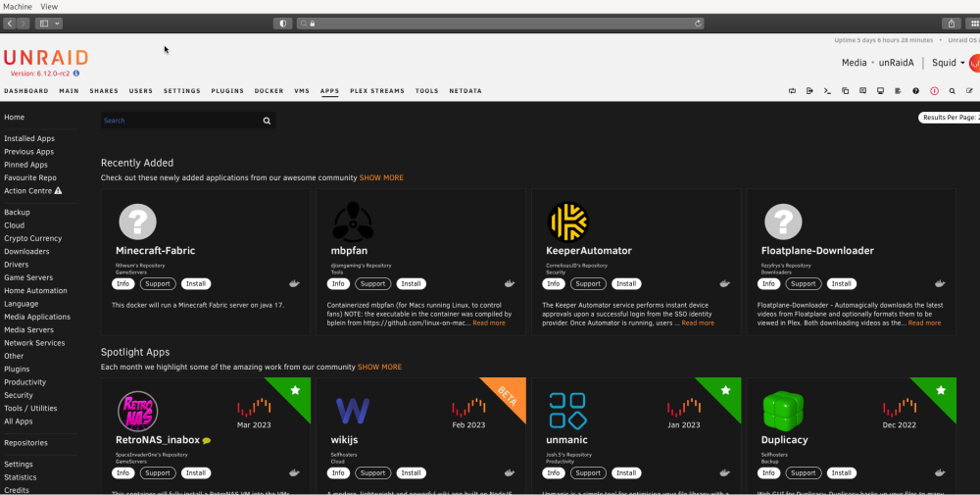The width and height of the screenshot is (980, 495).
Task: Click the version info circle icon
Action: tap(76, 74)
